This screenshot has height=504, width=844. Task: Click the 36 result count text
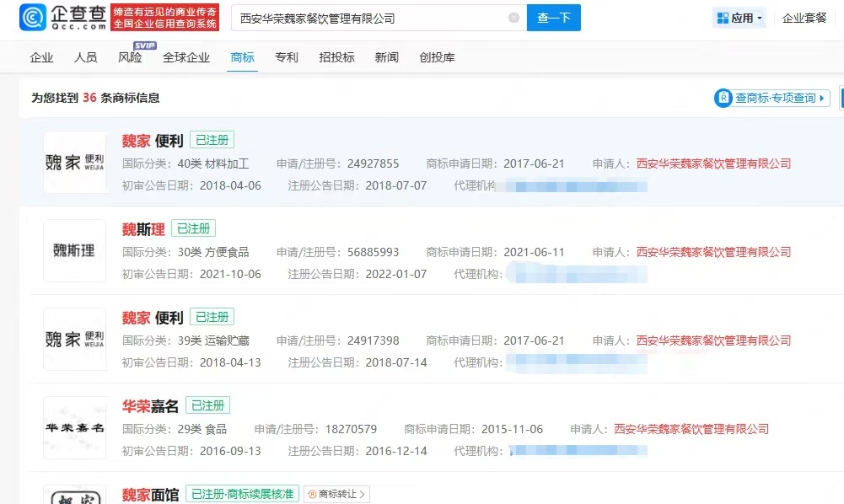click(89, 98)
